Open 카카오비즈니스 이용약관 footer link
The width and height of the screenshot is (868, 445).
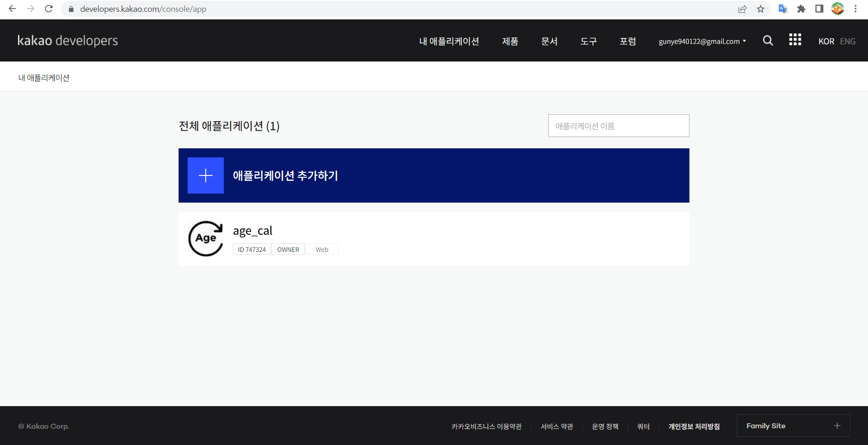click(486, 426)
